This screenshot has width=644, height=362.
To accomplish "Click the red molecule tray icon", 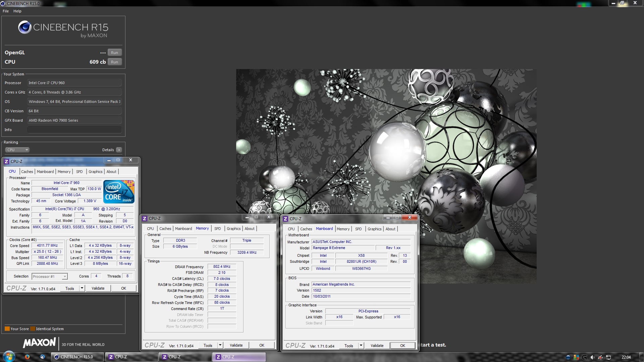I will (x=600, y=357).
